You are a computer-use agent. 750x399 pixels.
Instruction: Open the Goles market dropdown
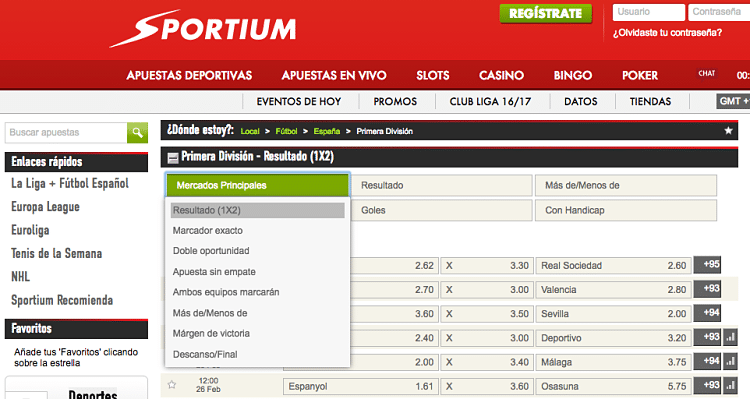(441, 210)
